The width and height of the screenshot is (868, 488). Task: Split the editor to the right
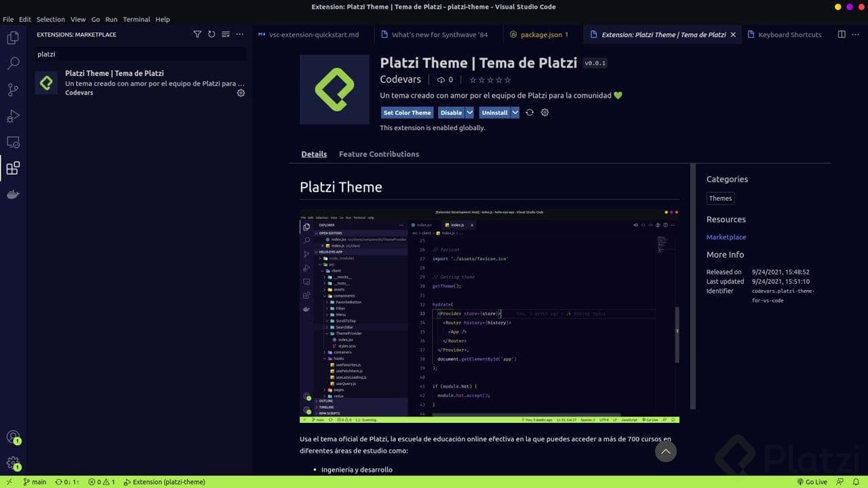[842, 35]
